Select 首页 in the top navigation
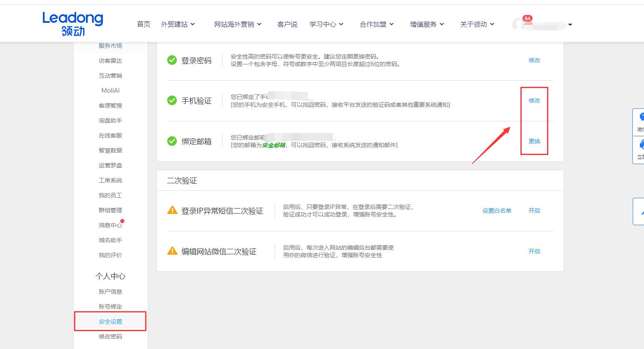Viewport: 644px width, 349px height. coord(143,24)
